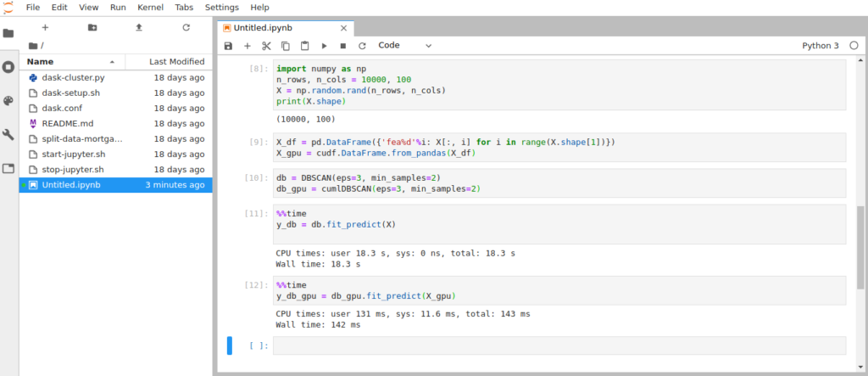The height and width of the screenshot is (376, 868).
Task: Click the Upload Files icon
Action: click(x=139, y=27)
